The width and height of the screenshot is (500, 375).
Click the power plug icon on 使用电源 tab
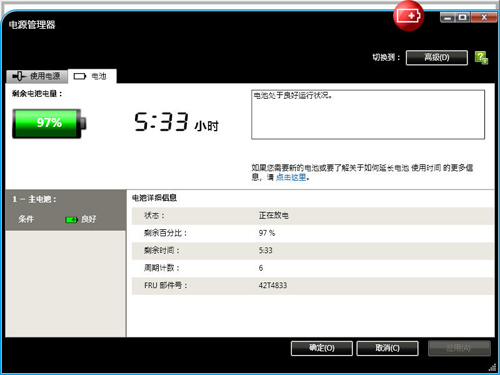(x=19, y=76)
